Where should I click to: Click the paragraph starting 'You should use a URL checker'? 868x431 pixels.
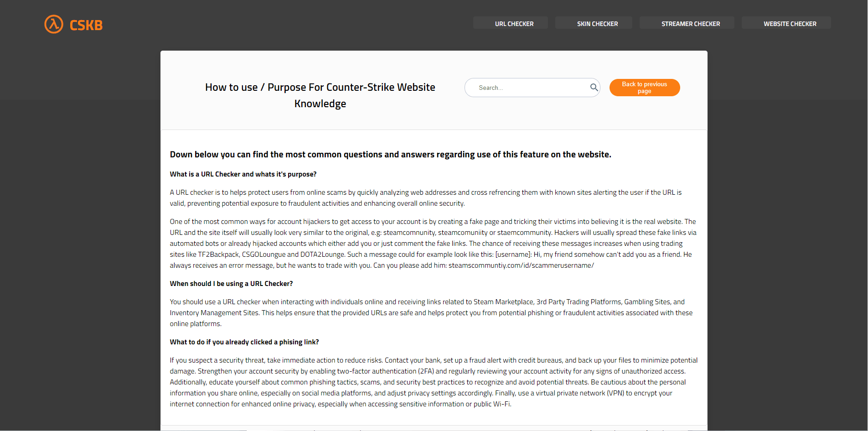(431, 313)
